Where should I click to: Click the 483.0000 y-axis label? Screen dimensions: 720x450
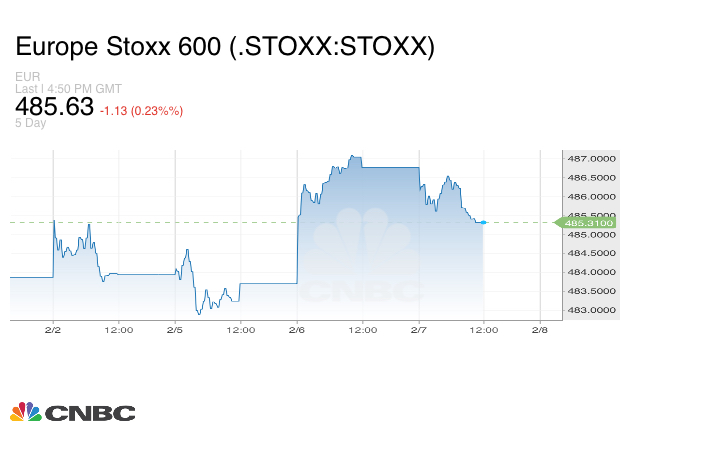click(590, 310)
